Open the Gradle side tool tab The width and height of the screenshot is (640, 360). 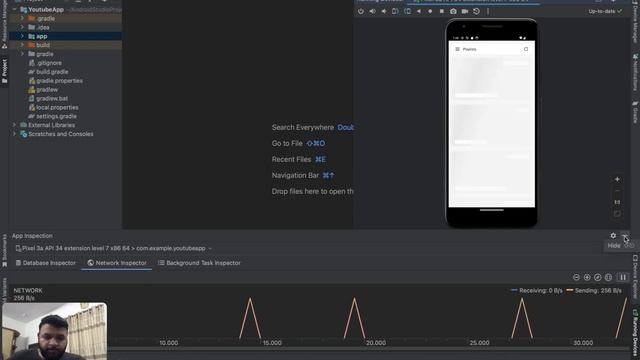click(636, 112)
